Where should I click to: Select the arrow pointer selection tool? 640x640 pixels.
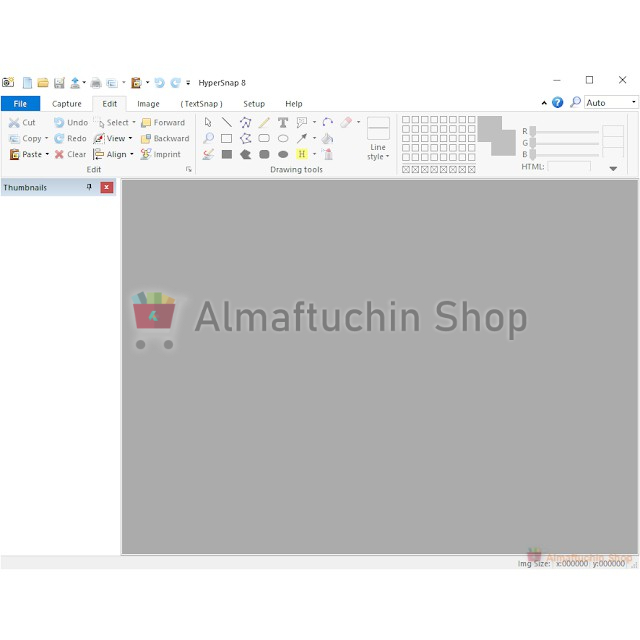click(x=208, y=122)
